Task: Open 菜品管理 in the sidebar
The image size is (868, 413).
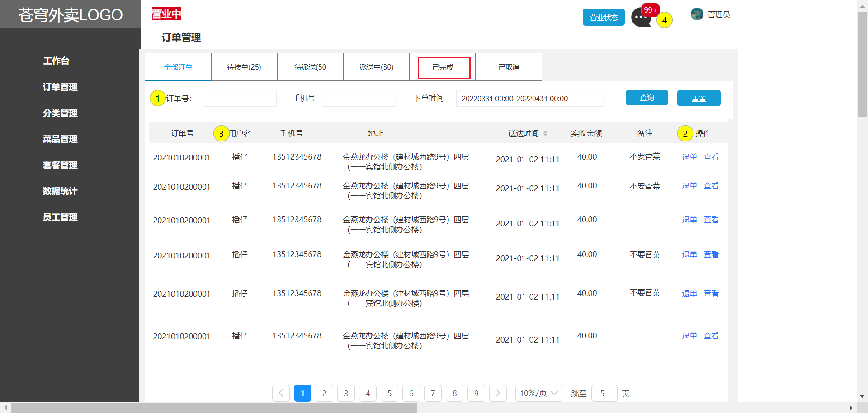Action: (x=60, y=139)
